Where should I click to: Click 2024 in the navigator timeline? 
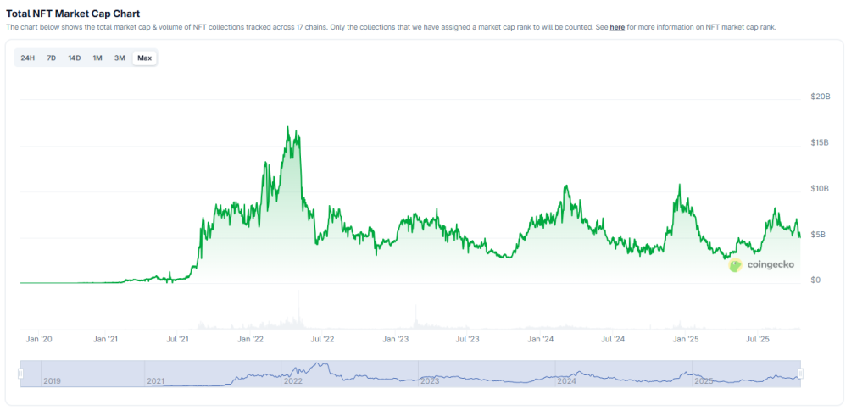click(x=566, y=381)
